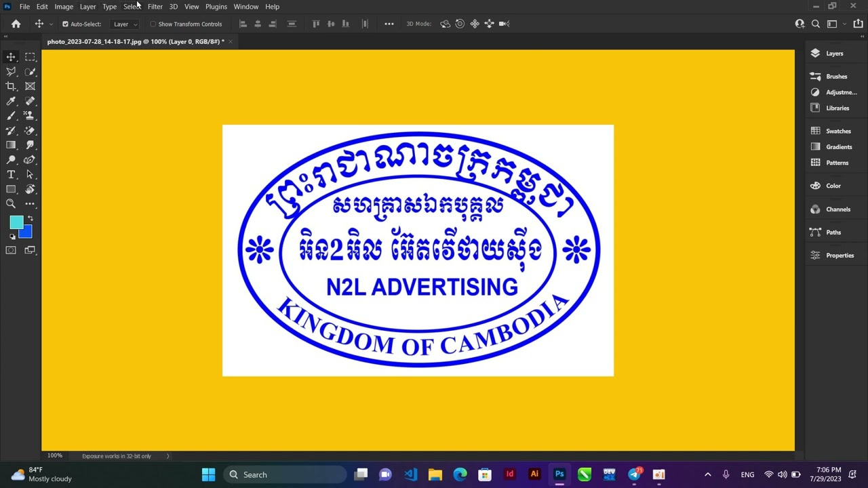Enable Show Transform Controls checkbox
This screenshot has width=868, height=488.
[x=153, y=24]
